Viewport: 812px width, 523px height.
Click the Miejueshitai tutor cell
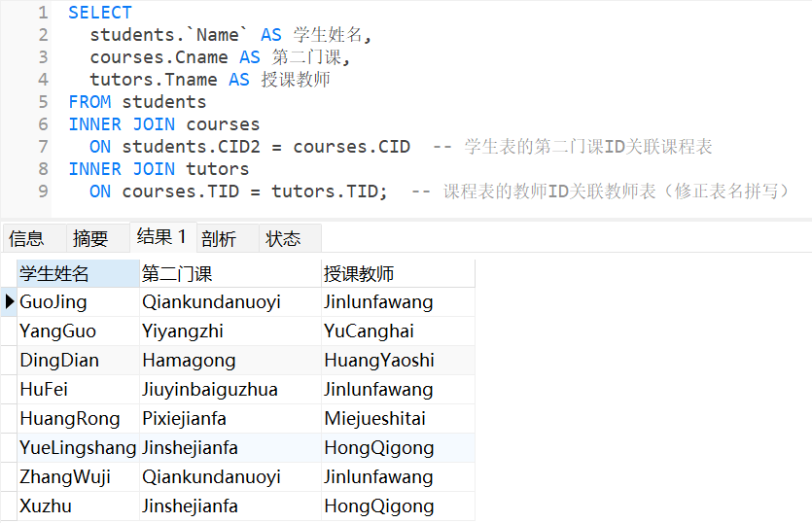point(398,418)
